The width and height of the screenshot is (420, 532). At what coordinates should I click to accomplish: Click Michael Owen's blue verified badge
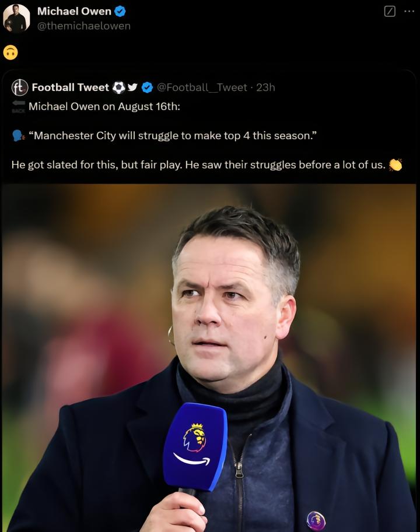click(x=120, y=12)
